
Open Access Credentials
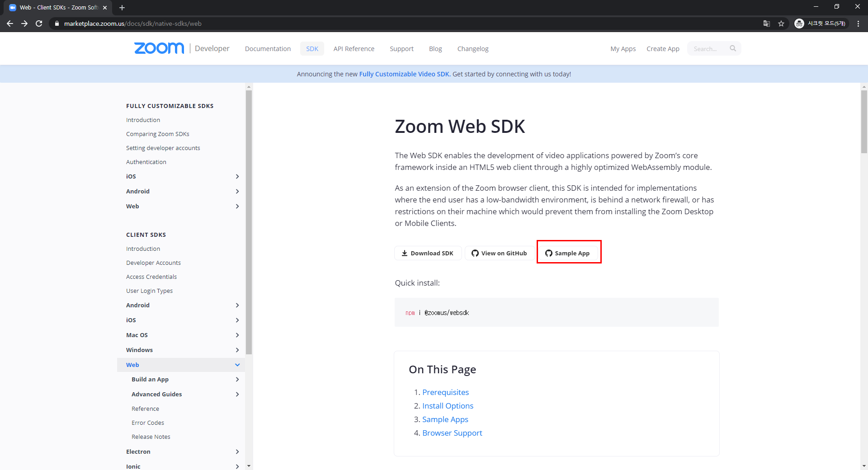pos(151,277)
